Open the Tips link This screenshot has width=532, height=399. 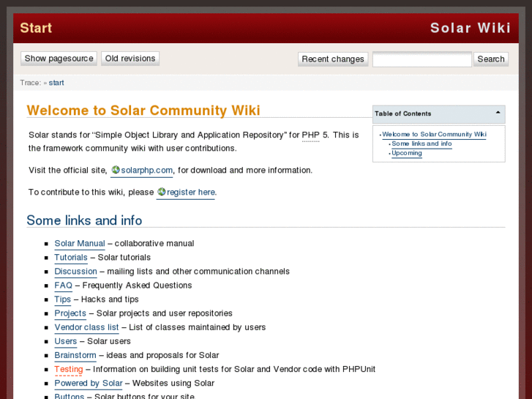(x=63, y=299)
